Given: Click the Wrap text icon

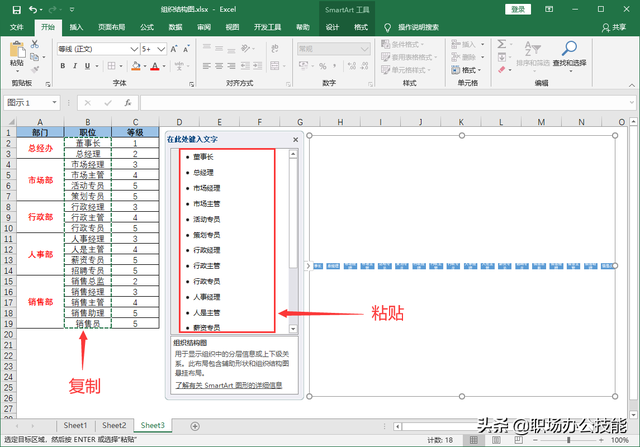Looking at the screenshot, I should [x=275, y=49].
